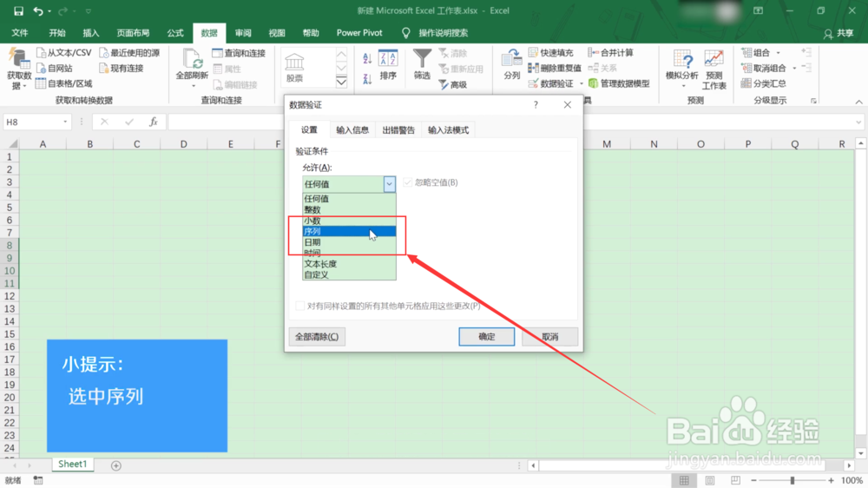Expand the Allow (允许) dropdown arrow

(389, 184)
